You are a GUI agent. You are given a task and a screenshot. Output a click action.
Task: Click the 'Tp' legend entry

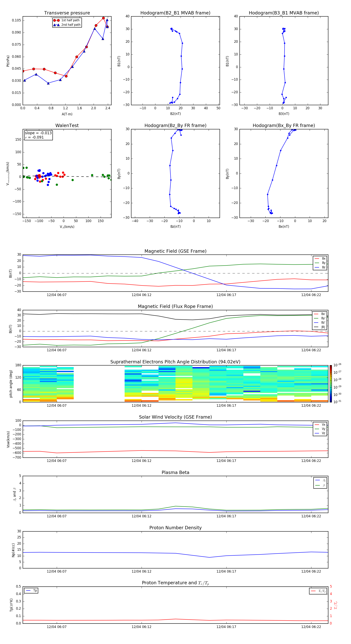coord(31,591)
